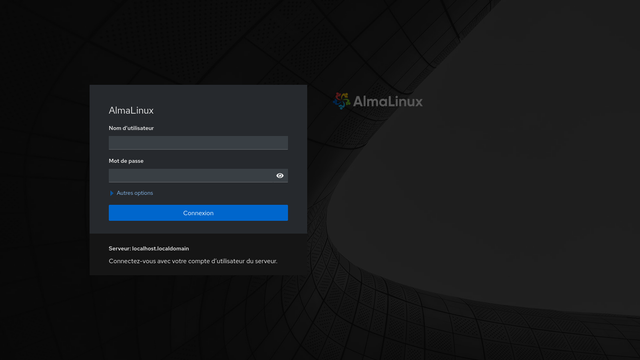The height and width of the screenshot is (360, 640).
Task: Click the 'Serveur: localhost.localdomain' text
Action: click(149, 248)
